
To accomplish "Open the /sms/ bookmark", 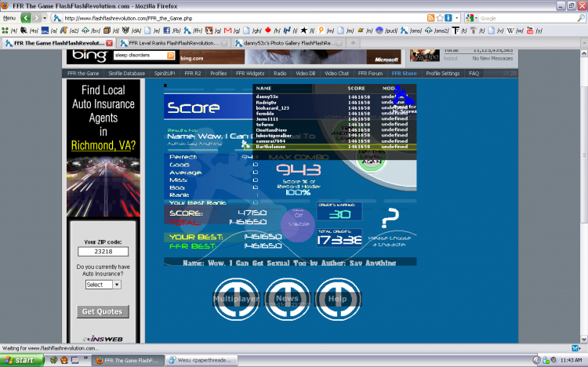I will [412, 31].
